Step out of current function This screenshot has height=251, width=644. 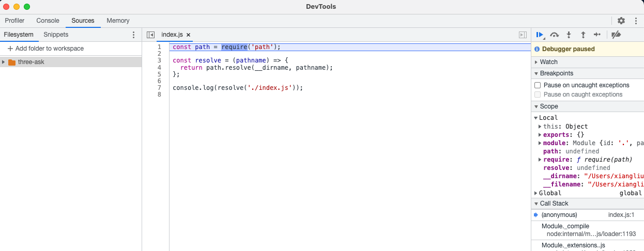click(x=583, y=35)
